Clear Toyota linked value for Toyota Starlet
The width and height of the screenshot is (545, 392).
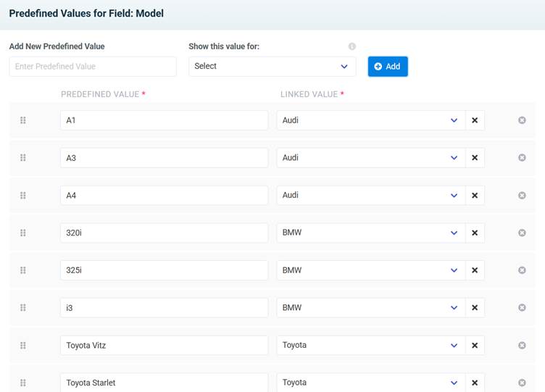coord(475,383)
